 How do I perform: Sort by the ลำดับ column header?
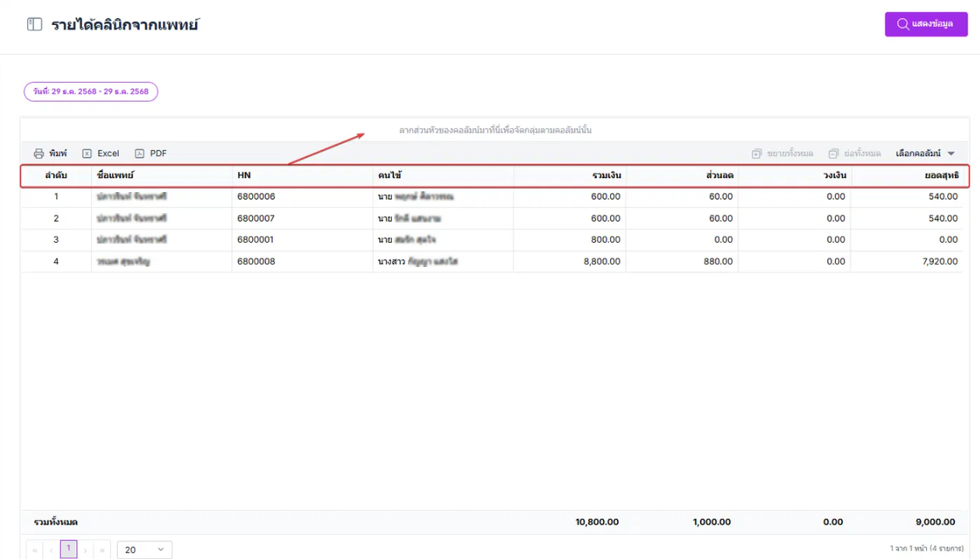click(56, 176)
